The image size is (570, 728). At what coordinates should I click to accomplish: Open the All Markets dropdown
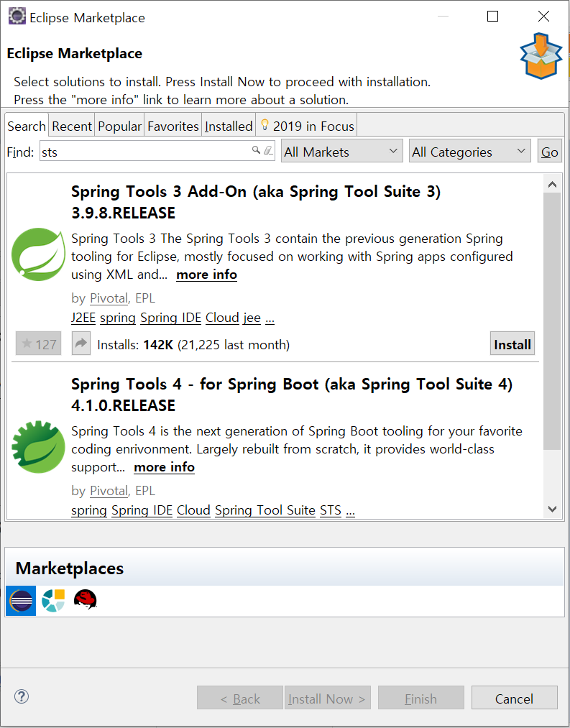[342, 152]
